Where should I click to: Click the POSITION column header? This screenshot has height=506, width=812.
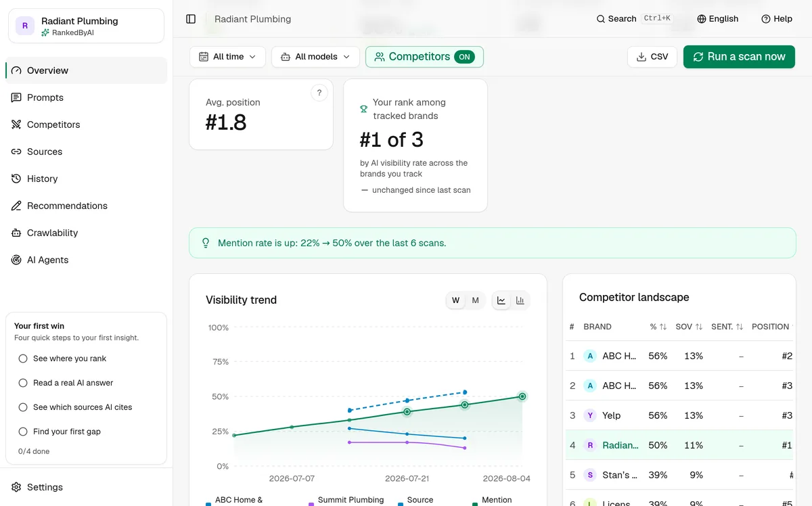coord(771,327)
